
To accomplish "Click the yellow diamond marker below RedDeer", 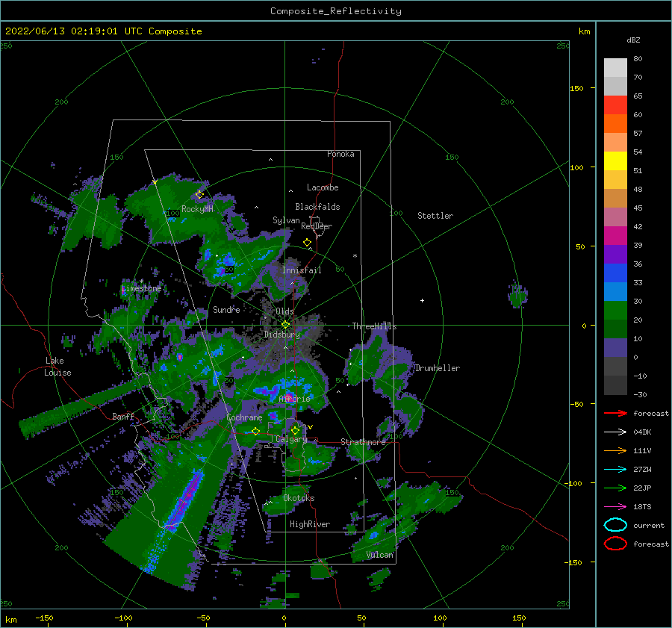I will (308, 243).
